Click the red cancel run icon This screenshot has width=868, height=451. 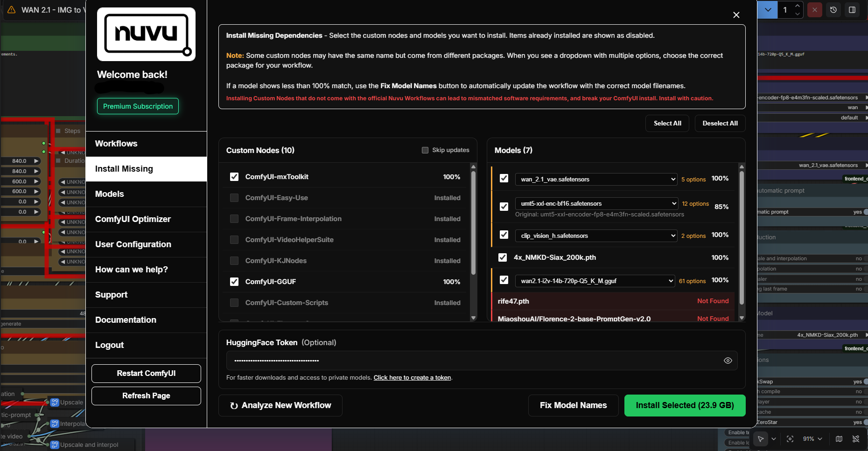[x=815, y=10]
